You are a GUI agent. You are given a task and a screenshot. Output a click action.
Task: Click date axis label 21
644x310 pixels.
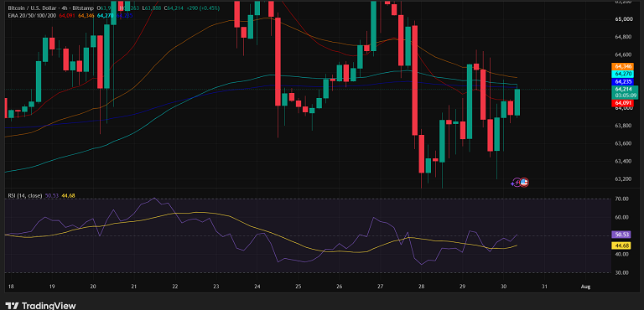134,287
